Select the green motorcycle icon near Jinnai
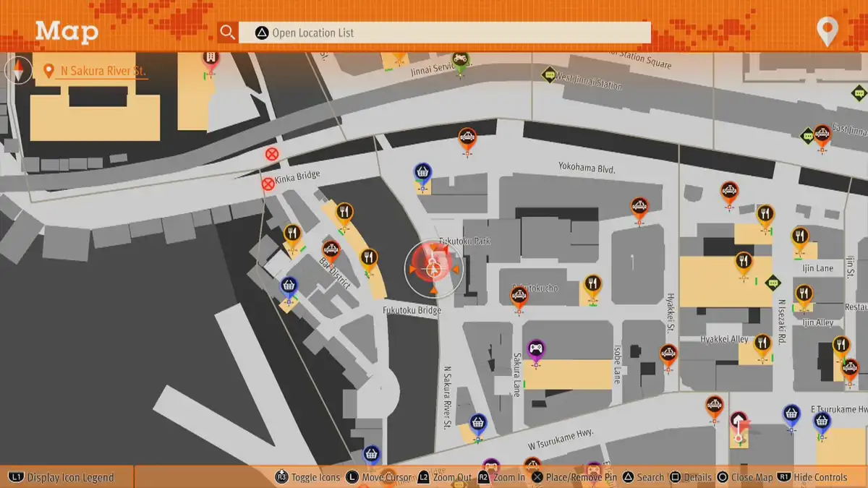 pyautogui.click(x=460, y=60)
